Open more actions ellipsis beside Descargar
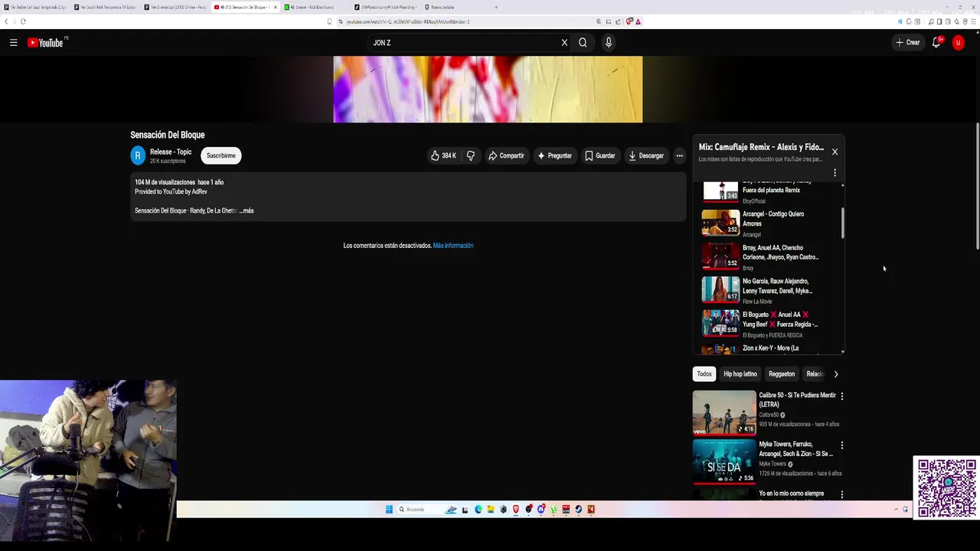 tap(679, 156)
